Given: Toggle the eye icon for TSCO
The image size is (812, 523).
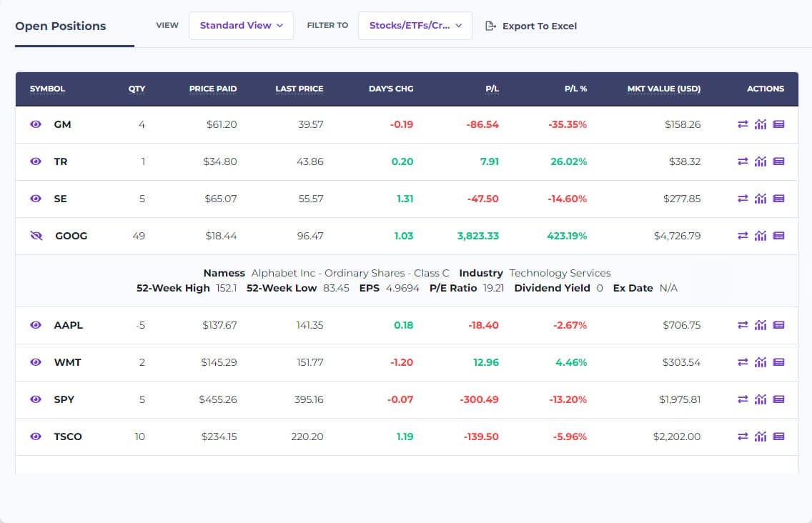Looking at the screenshot, I should coord(35,437).
